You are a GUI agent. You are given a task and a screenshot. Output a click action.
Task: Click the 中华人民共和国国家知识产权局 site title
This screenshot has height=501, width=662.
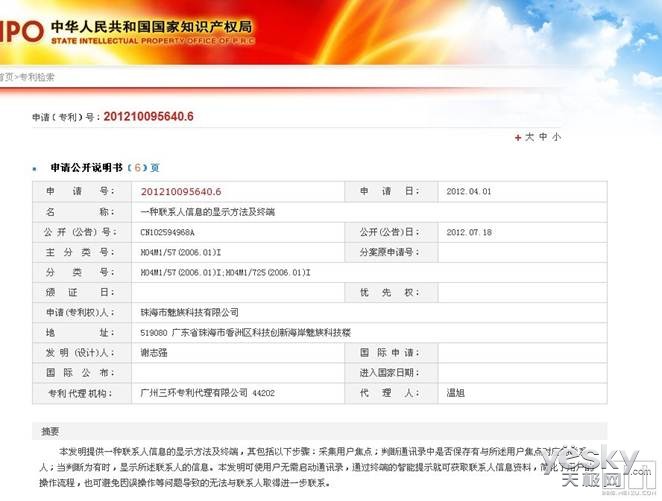(x=152, y=27)
